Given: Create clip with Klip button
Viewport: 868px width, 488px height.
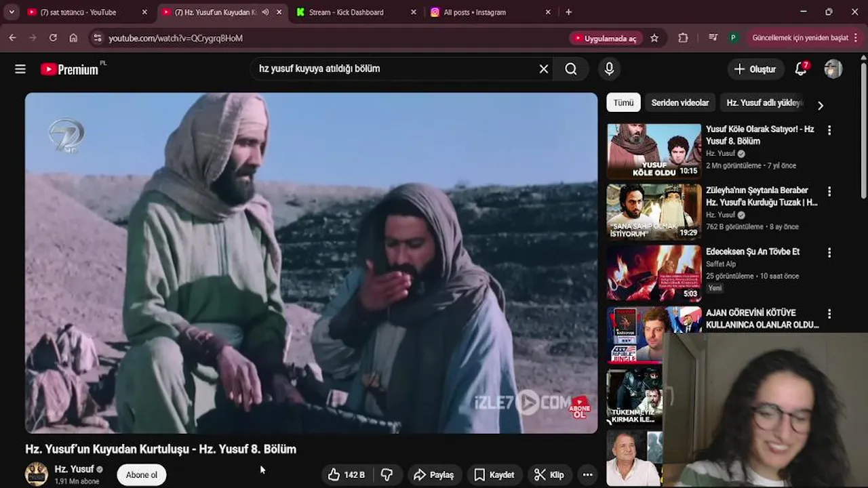Looking at the screenshot, I should coord(549,474).
